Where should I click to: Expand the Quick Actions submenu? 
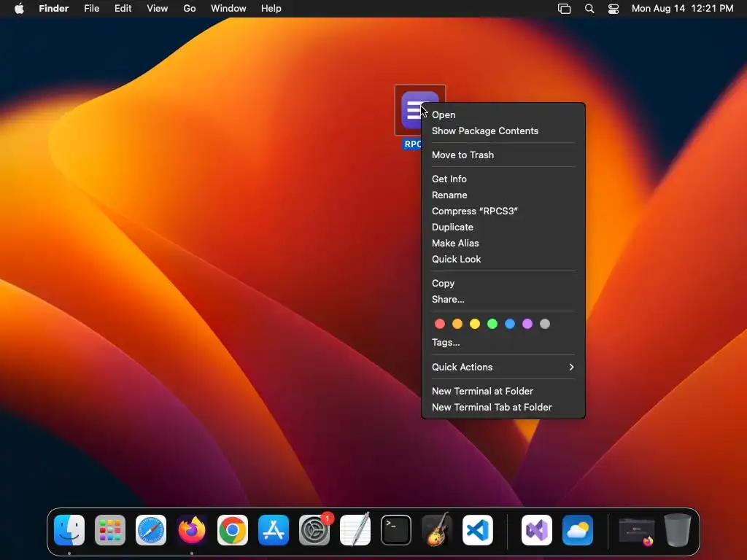click(503, 367)
